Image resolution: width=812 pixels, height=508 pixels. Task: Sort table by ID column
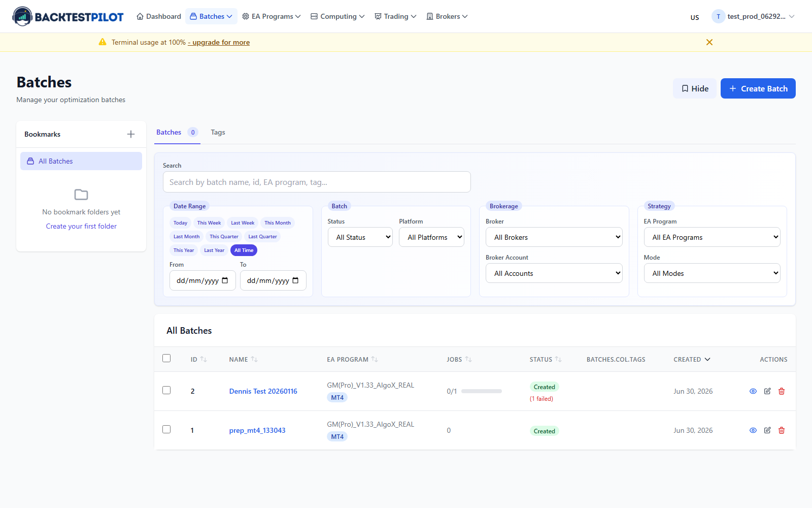click(x=199, y=359)
